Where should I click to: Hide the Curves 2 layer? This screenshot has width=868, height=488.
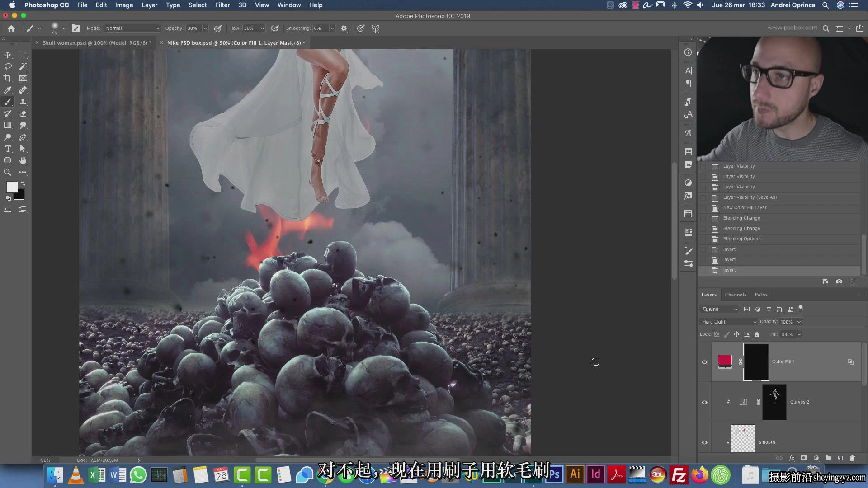coord(704,402)
